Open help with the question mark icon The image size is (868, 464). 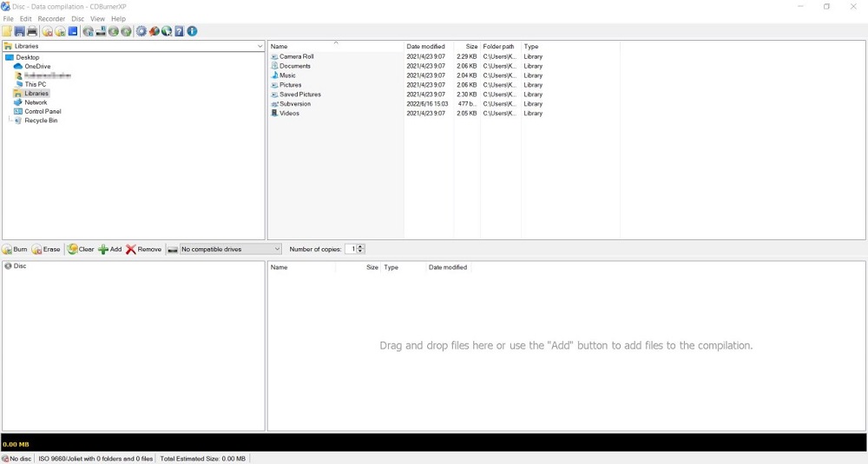(x=180, y=31)
